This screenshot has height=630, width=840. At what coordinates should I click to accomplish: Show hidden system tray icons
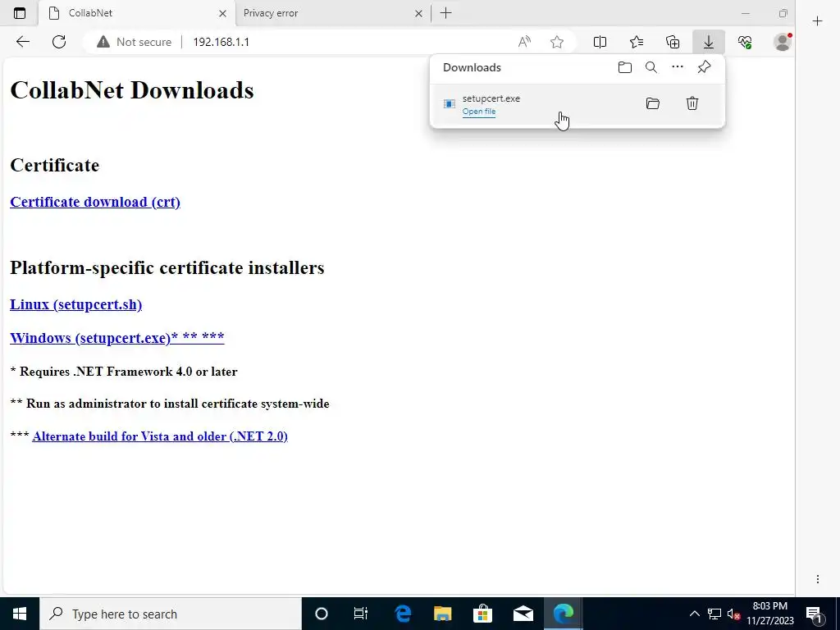coord(694,614)
